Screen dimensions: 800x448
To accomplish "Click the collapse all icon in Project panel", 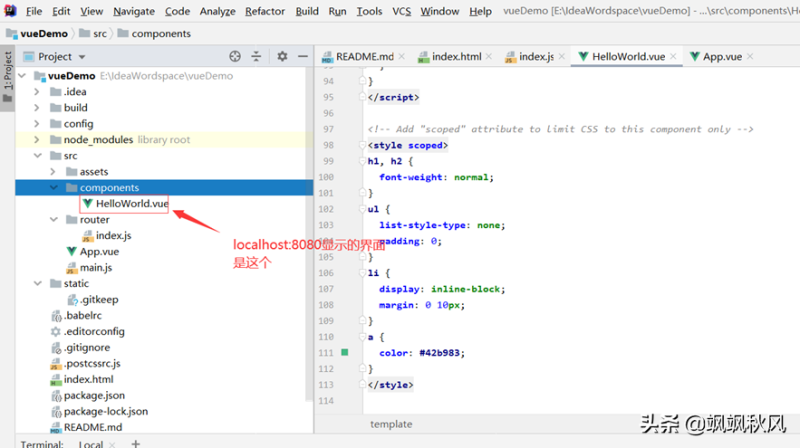I will coord(258,57).
